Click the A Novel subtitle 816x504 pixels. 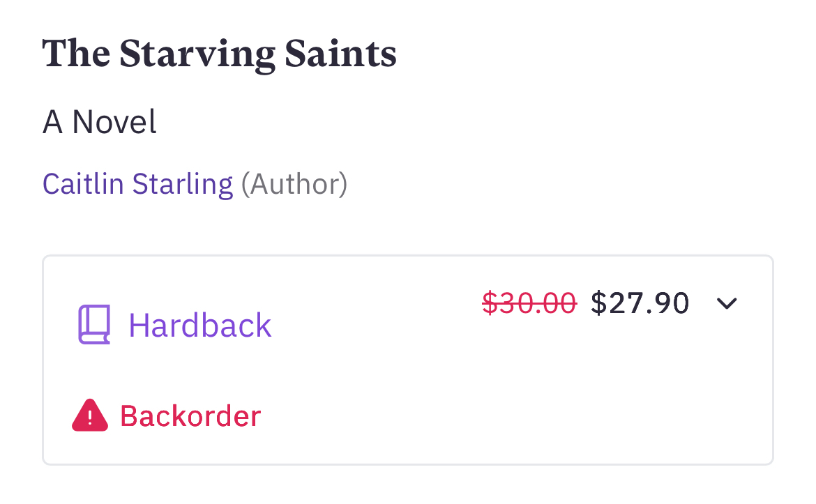[x=100, y=122]
